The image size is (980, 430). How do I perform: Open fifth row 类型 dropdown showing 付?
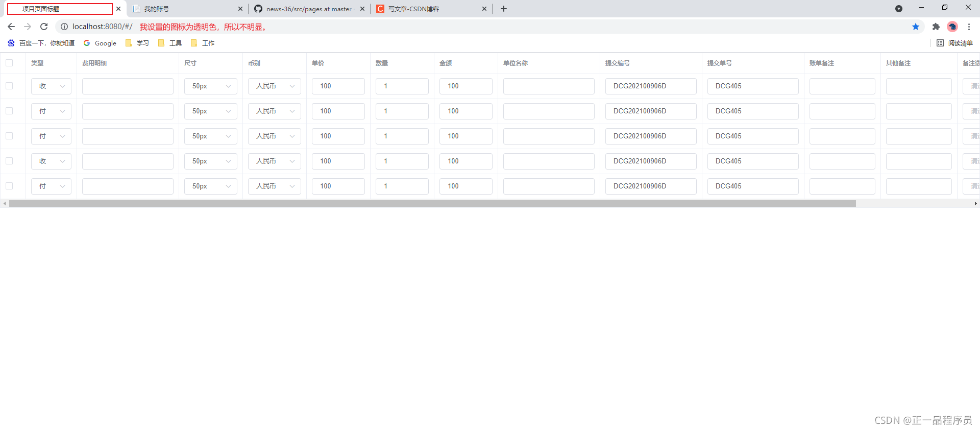[x=51, y=186]
